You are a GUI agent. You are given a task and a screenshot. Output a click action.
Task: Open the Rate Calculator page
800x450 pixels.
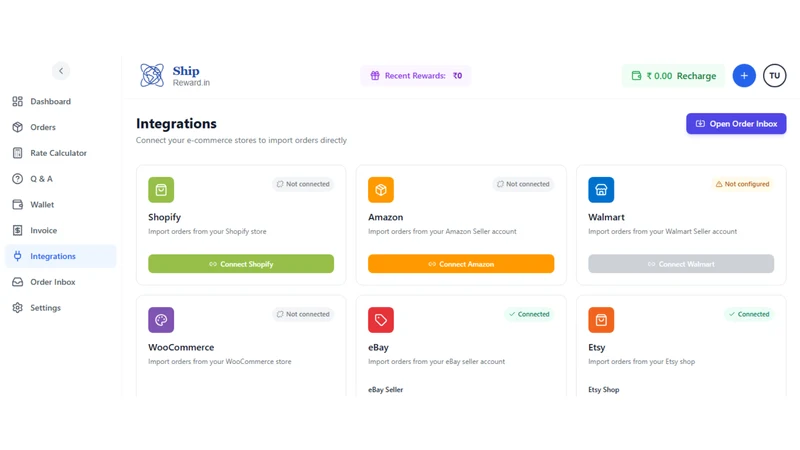[x=61, y=153]
